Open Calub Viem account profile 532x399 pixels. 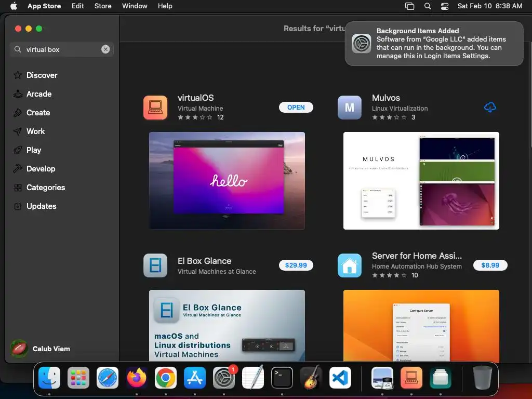(x=41, y=349)
